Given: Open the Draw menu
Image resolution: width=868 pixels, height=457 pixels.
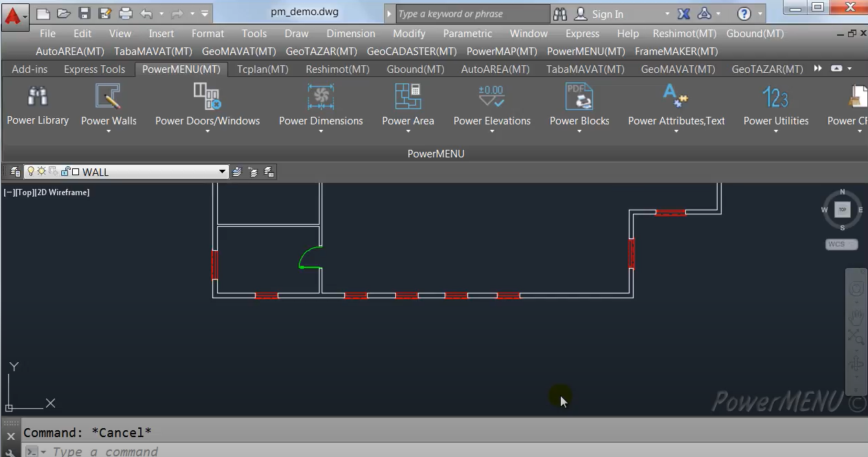Looking at the screenshot, I should (297, 33).
